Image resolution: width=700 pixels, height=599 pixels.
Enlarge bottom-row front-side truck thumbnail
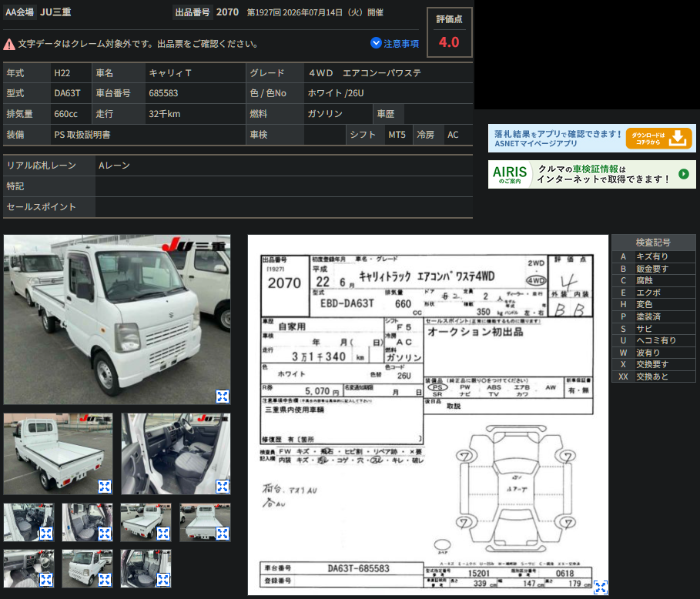click(105, 579)
